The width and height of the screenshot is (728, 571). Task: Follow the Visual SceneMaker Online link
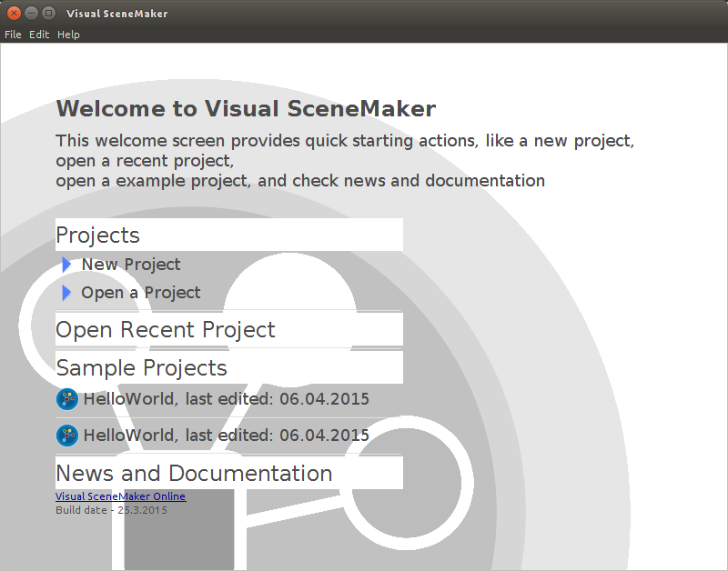(x=121, y=496)
